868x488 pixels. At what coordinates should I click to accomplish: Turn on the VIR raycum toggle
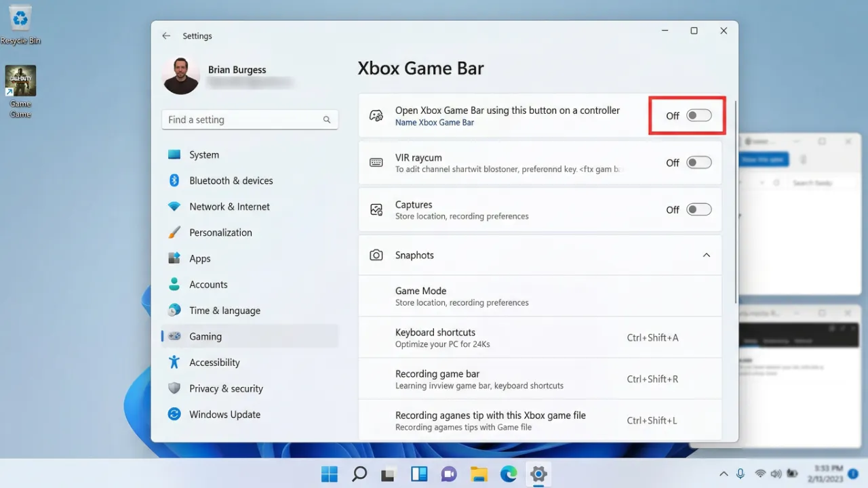[698, 163]
